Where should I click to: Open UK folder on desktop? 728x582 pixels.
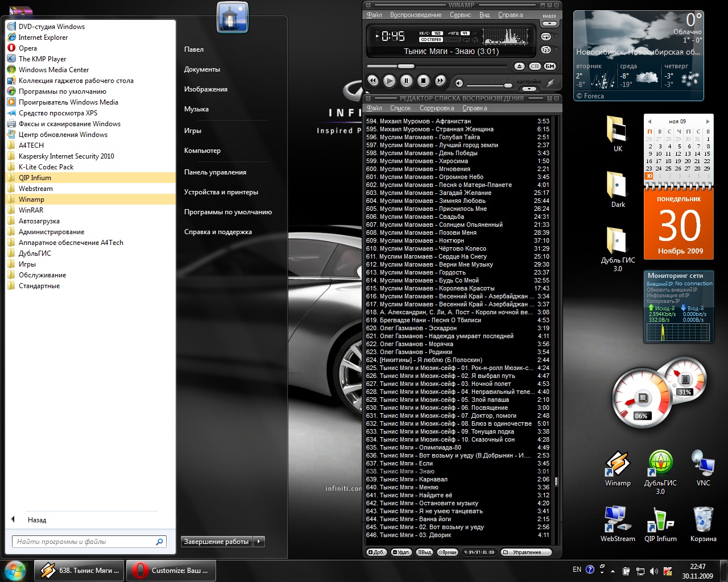point(618,134)
